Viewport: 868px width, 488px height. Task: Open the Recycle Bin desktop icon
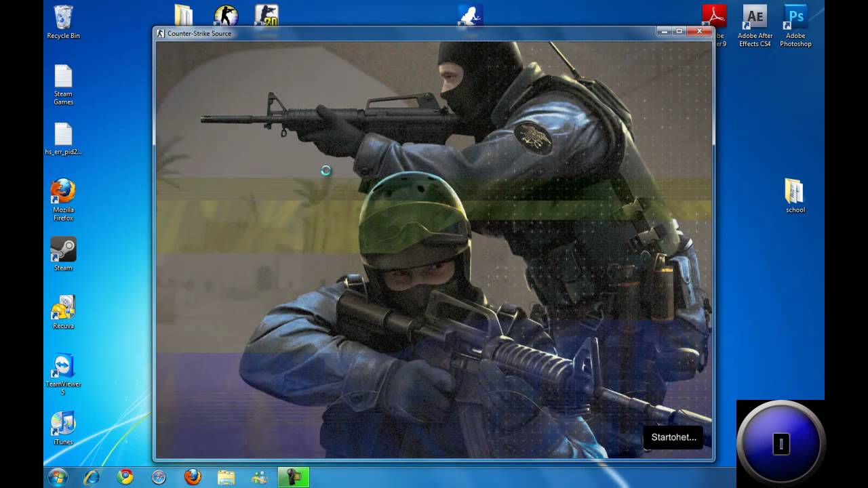(63, 22)
